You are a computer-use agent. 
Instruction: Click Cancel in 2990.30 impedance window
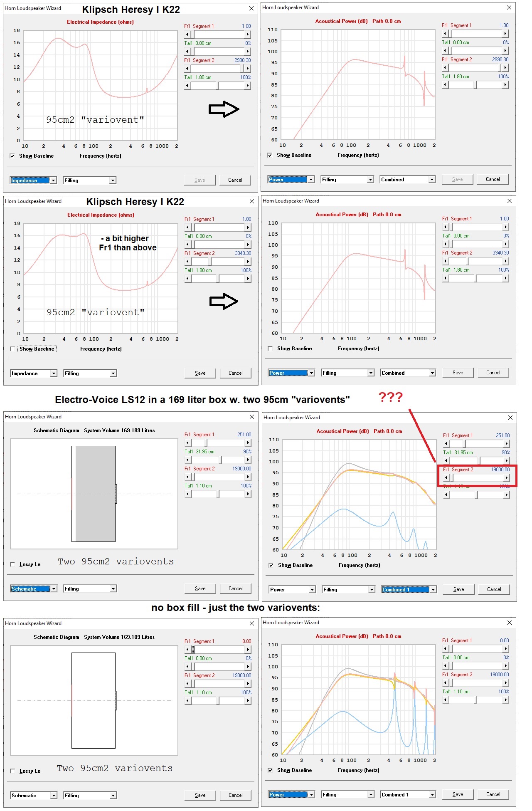(235, 180)
